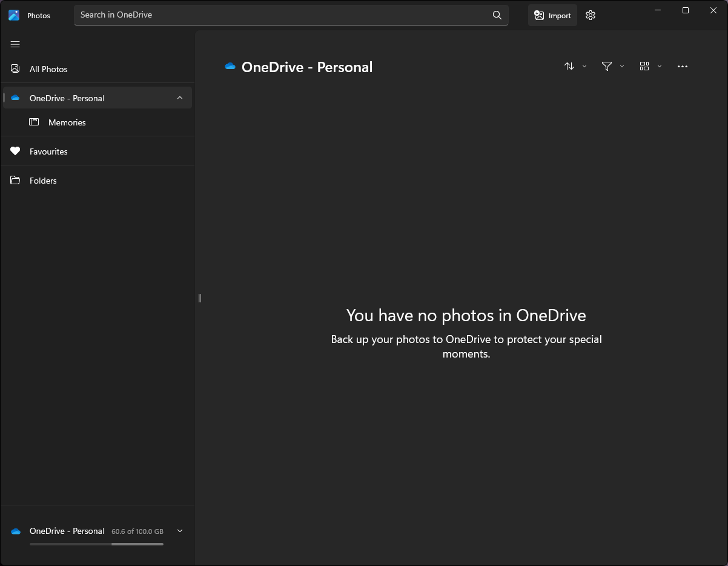Image resolution: width=728 pixels, height=566 pixels.
Task: Click the sort arrows icon
Action: (x=569, y=66)
